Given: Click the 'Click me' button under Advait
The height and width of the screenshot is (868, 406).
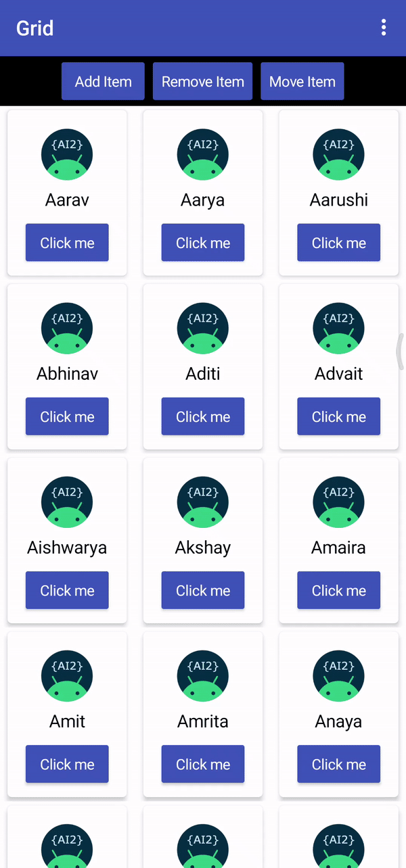Looking at the screenshot, I should click(x=338, y=416).
